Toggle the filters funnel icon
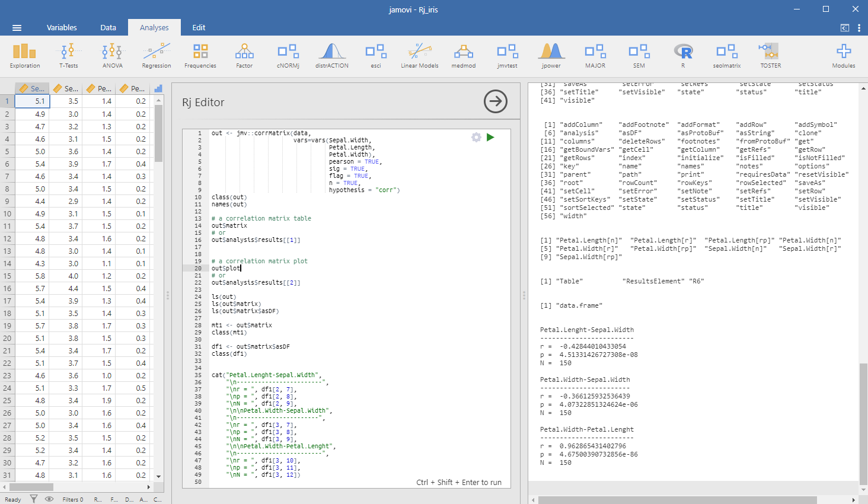 [x=34, y=499]
